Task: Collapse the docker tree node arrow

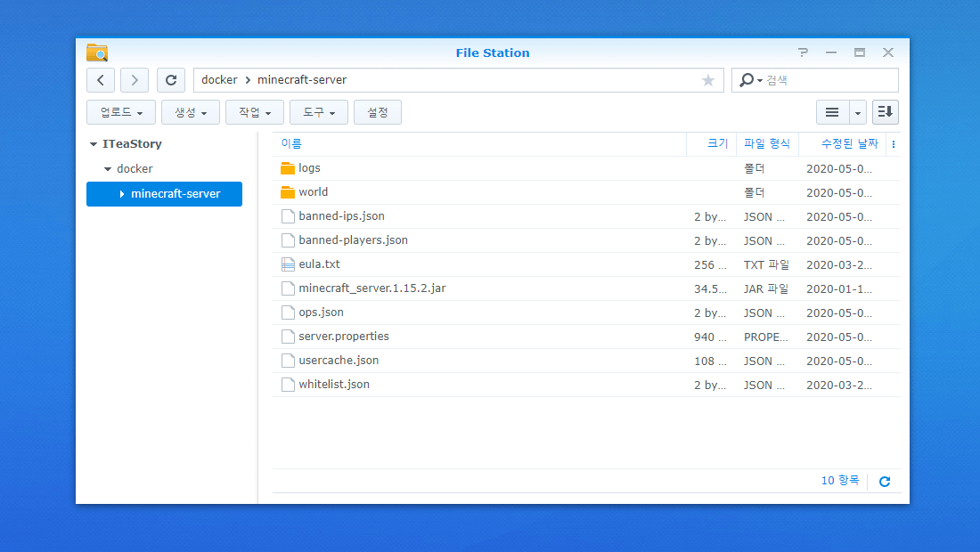Action: pyautogui.click(x=108, y=169)
